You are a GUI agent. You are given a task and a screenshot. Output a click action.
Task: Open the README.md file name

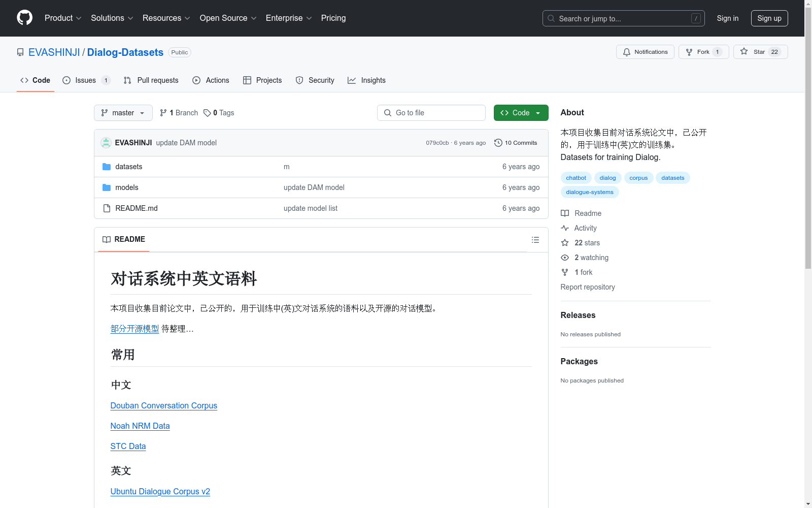(x=137, y=208)
